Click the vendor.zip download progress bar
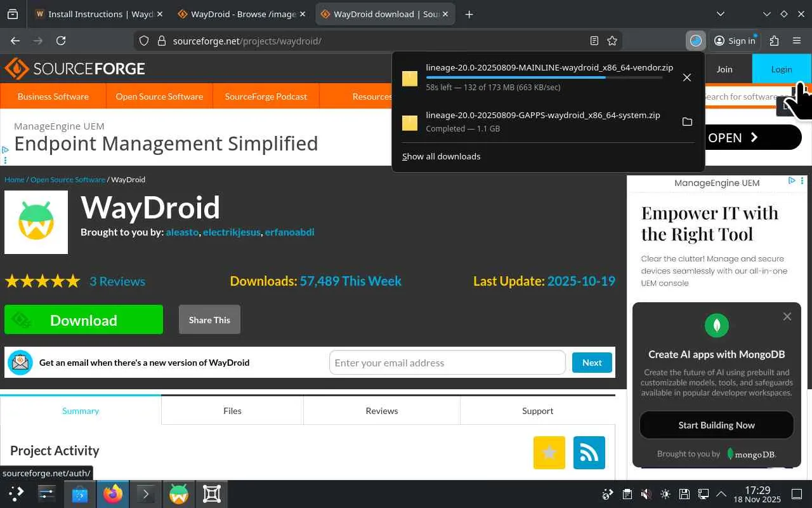 click(x=544, y=77)
